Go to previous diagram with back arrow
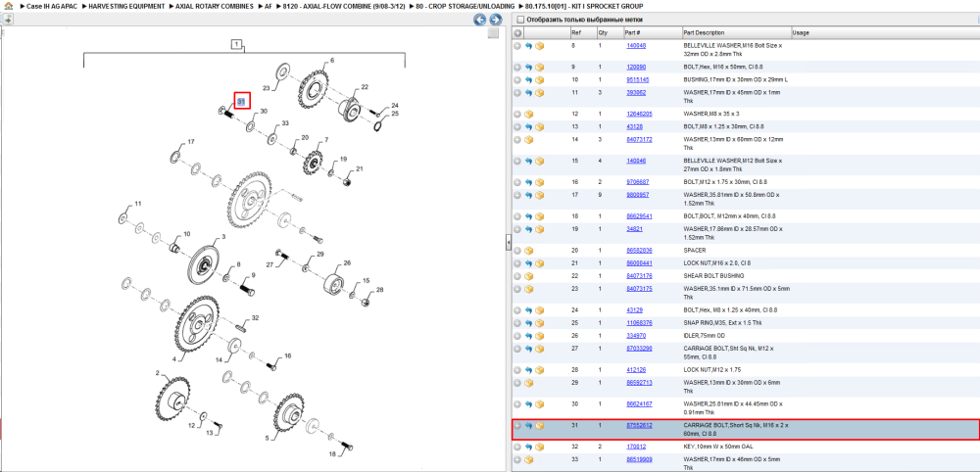This screenshot has width=980, height=472. (480, 20)
